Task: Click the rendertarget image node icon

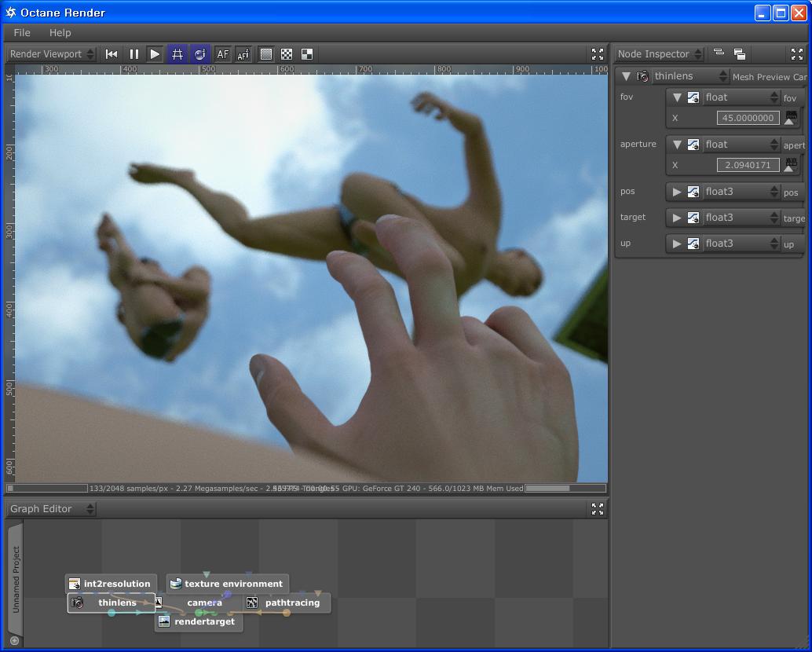Action: [x=164, y=621]
